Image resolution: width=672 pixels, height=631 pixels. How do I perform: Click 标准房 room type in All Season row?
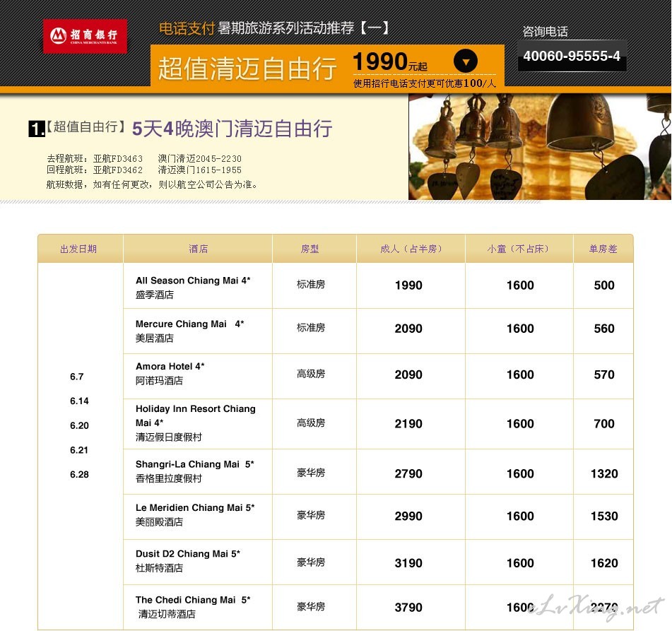point(311,285)
